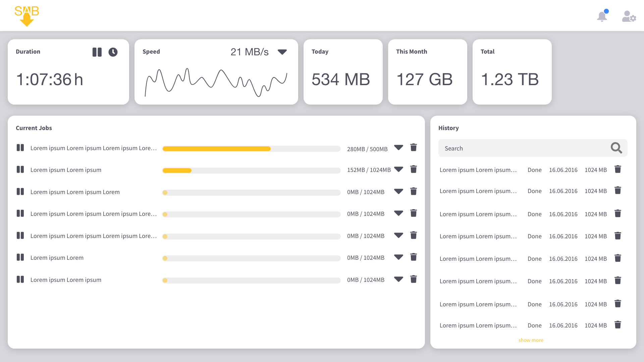The image size is (644, 362).
Task: Pause all downloads in Duration card
Action: [97, 52]
